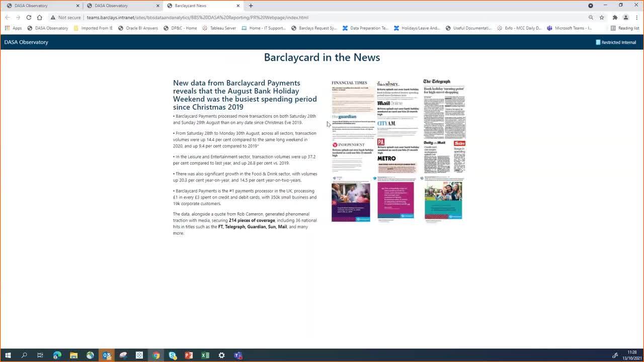Click the address bar URL field
The height and width of the screenshot is (362, 644).
click(322, 17)
